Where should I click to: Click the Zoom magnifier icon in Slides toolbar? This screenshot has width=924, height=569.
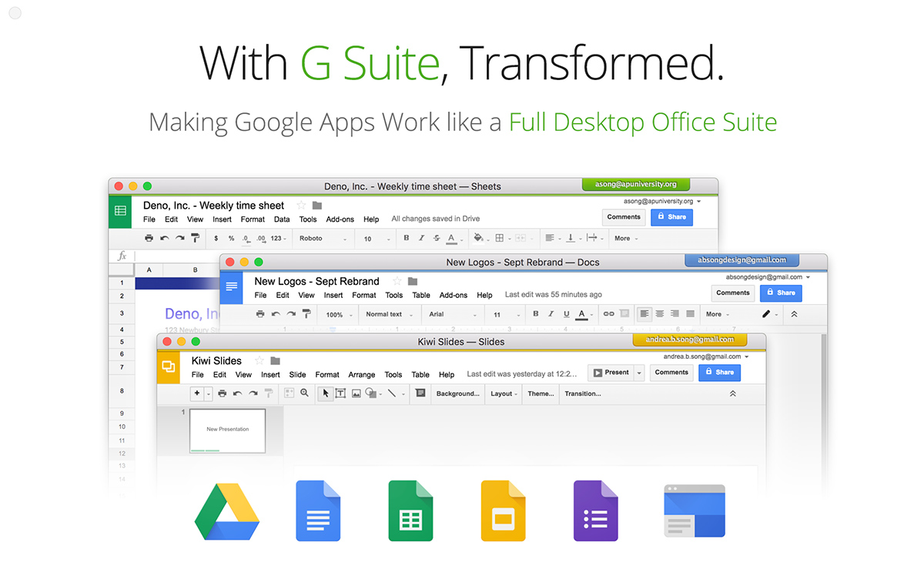coord(305,393)
